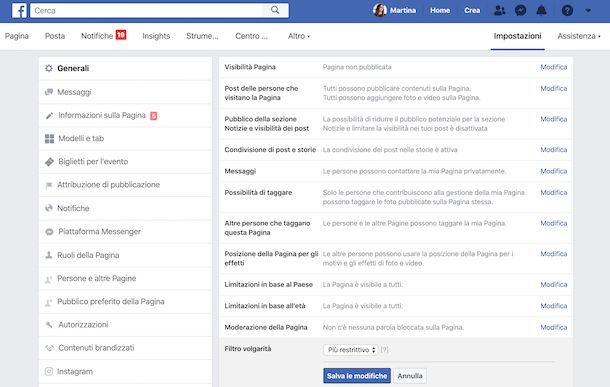Open the Centro ... tab
610x387 pixels.
[x=251, y=36]
